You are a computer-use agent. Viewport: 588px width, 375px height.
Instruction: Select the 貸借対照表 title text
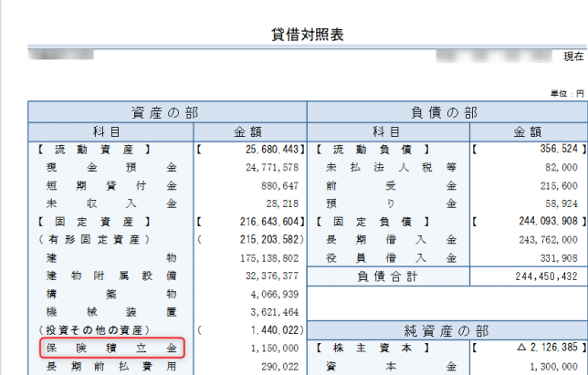click(x=308, y=35)
